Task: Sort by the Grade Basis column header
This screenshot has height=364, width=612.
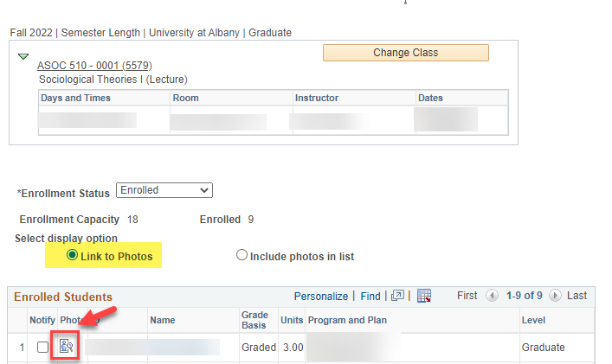Action: coord(254,320)
